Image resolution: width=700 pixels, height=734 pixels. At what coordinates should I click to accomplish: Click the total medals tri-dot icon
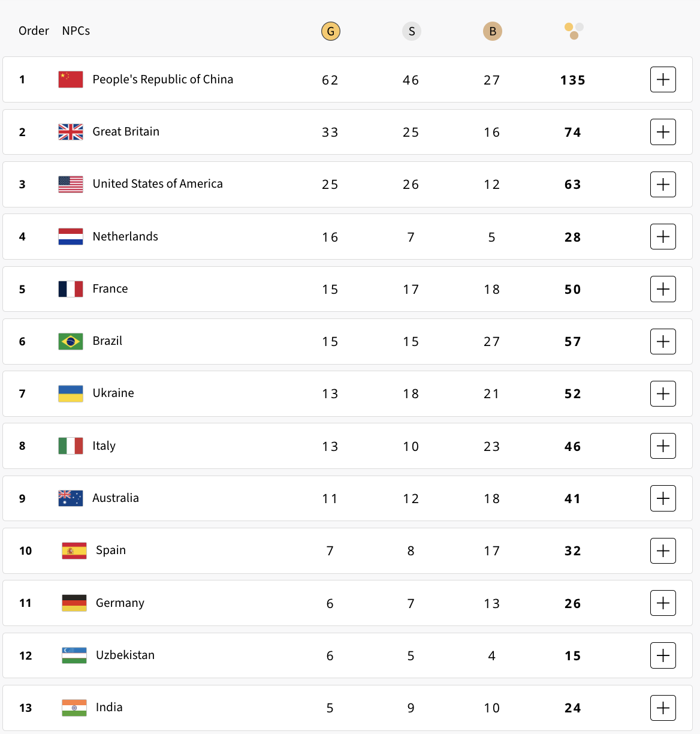click(x=574, y=31)
